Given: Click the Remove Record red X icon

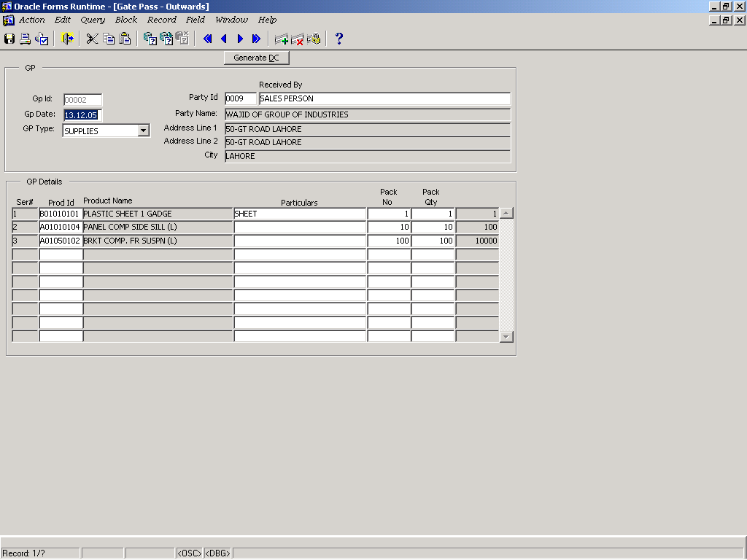Looking at the screenshot, I should 298,39.
